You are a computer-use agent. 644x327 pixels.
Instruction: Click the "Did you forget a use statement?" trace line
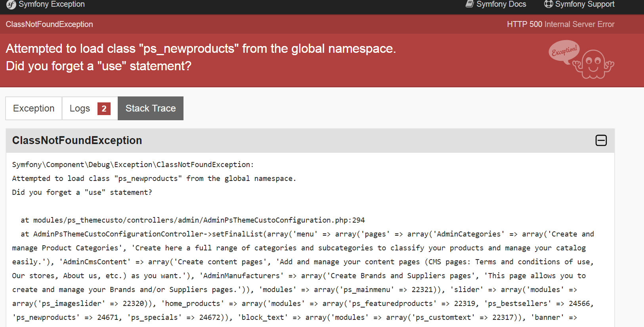[82, 192]
